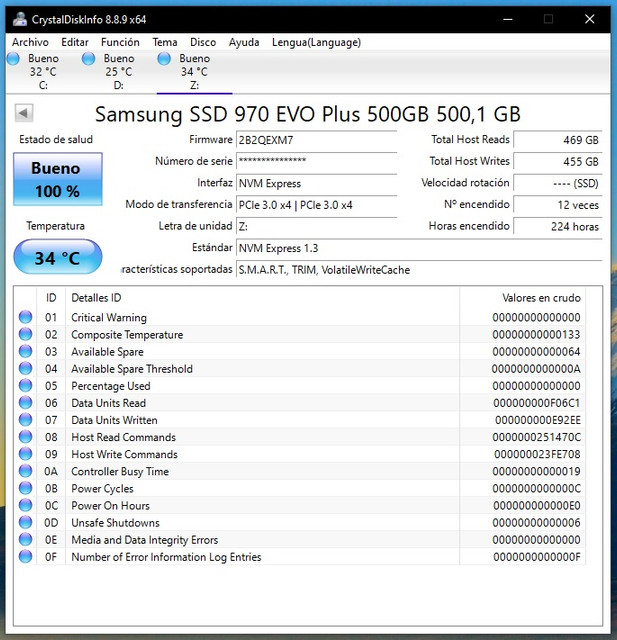Image resolution: width=617 pixels, height=640 pixels.
Task: Click the raw value 000000023FE708
Action: (537, 454)
